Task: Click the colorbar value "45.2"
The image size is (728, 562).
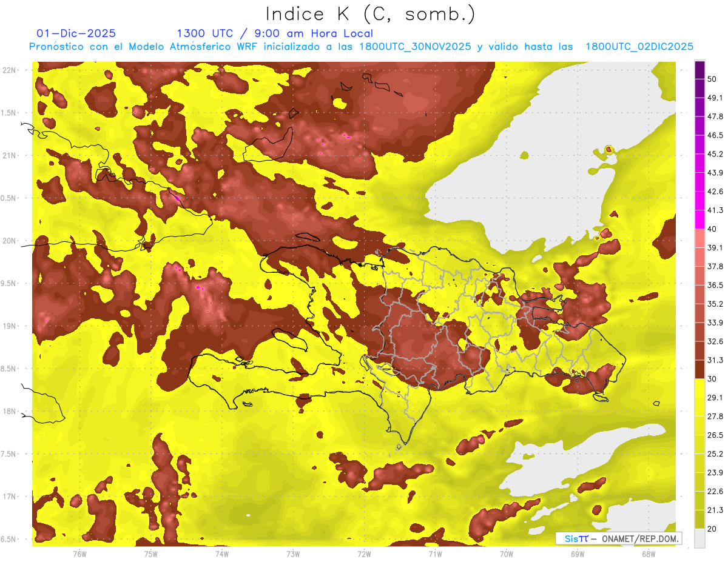Action: (x=716, y=154)
